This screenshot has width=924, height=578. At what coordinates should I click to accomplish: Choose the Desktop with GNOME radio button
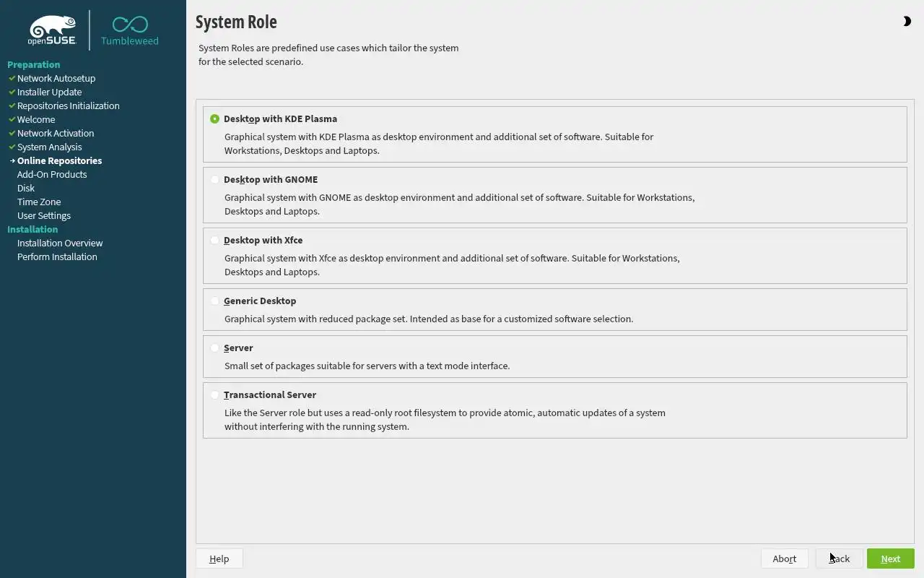[x=215, y=180]
